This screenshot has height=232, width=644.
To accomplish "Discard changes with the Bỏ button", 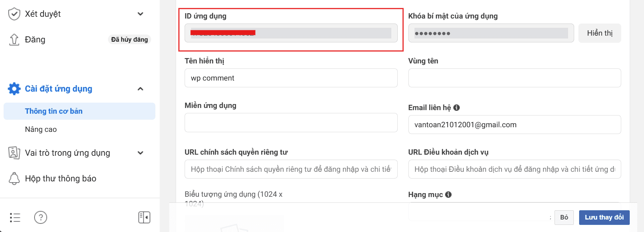I will [x=564, y=217].
